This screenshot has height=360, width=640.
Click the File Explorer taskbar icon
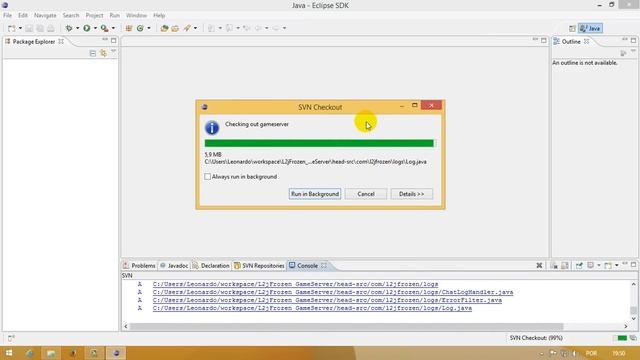tap(51, 353)
